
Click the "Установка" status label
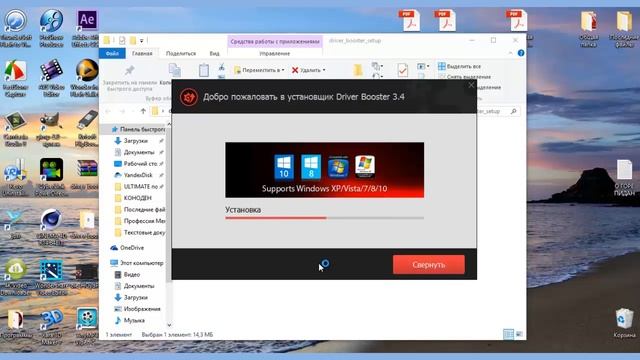pos(243,209)
